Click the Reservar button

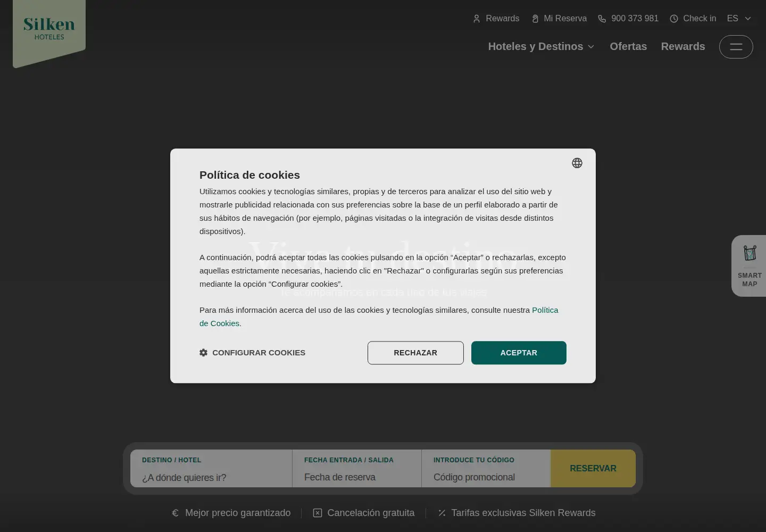[x=593, y=469]
